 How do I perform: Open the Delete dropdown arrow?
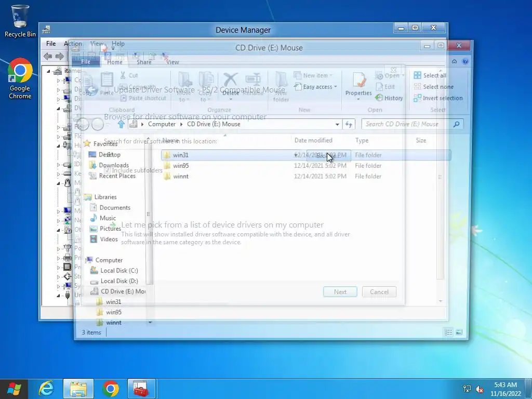point(231,99)
